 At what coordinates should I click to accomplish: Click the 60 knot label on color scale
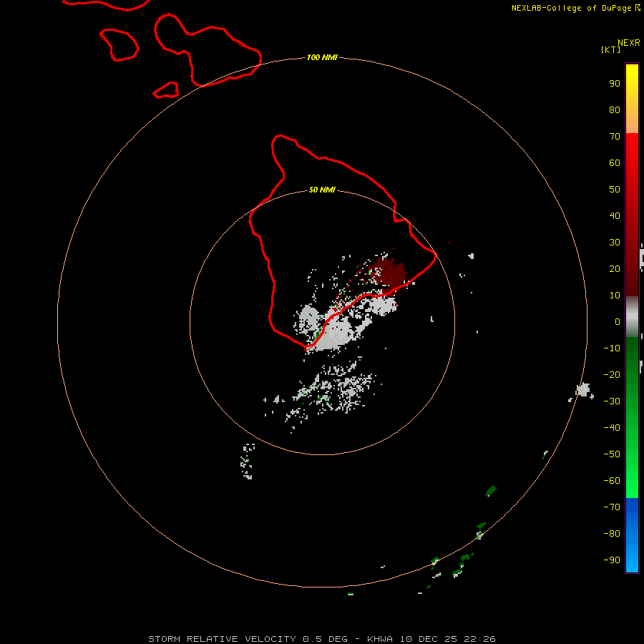(615, 162)
